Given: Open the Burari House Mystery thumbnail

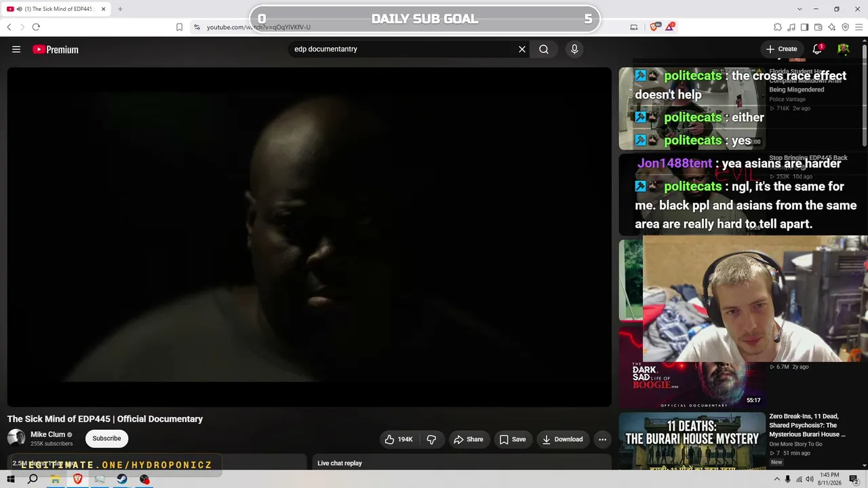Looking at the screenshot, I should pos(692,441).
